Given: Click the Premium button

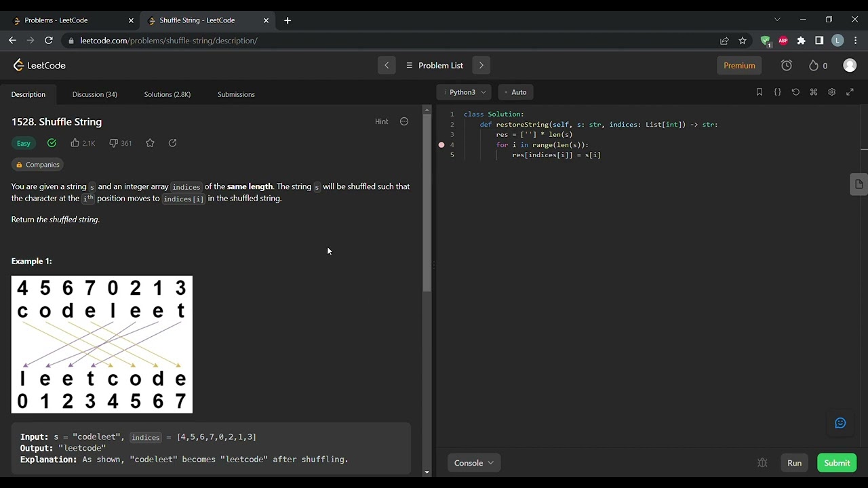Looking at the screenshot, I should point(739,65).
